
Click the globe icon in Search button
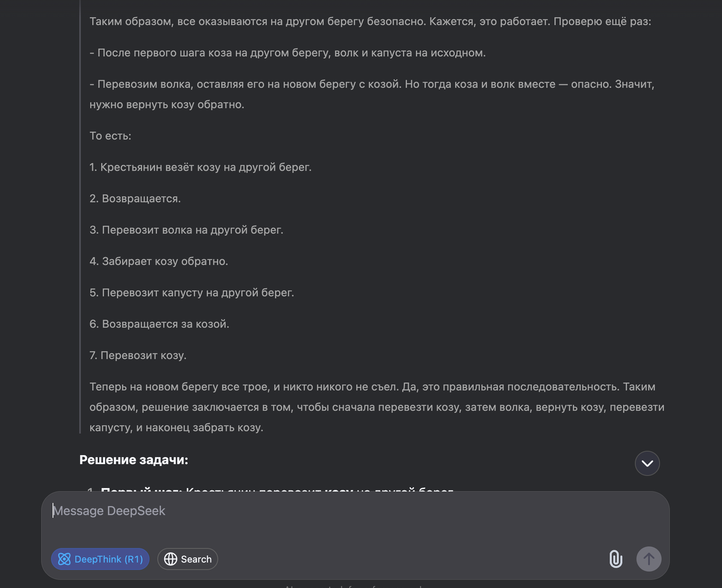pyautogui.click(x=170, y=559)
